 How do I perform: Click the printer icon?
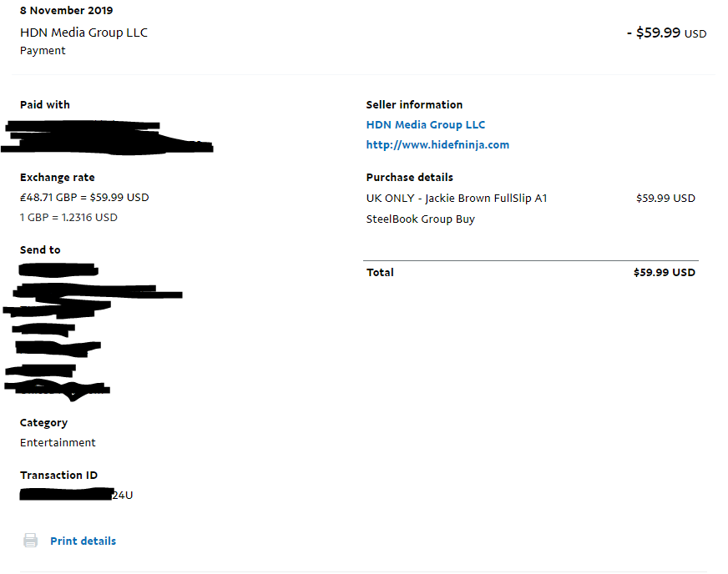click(x=31, y=540)
